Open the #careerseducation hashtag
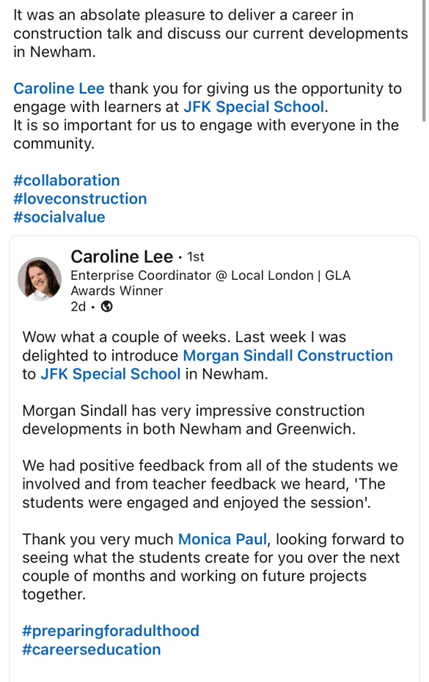This screenshot has width=429, height=682. click(91, 649)
